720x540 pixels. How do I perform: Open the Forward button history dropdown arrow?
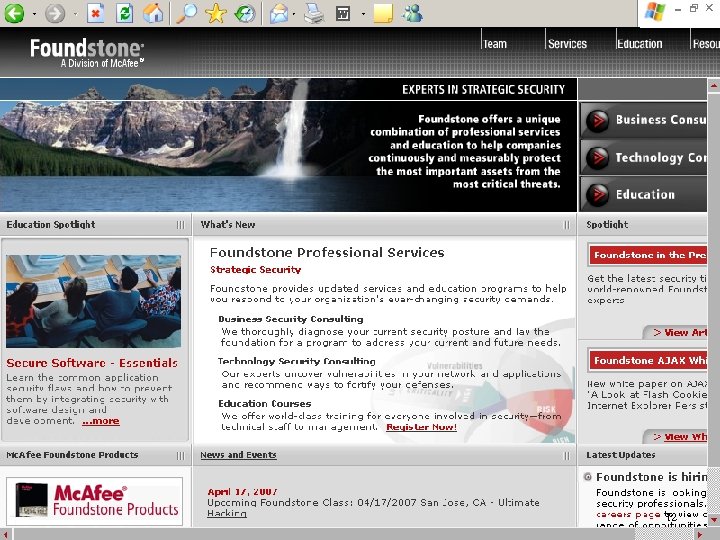[74, 14]
